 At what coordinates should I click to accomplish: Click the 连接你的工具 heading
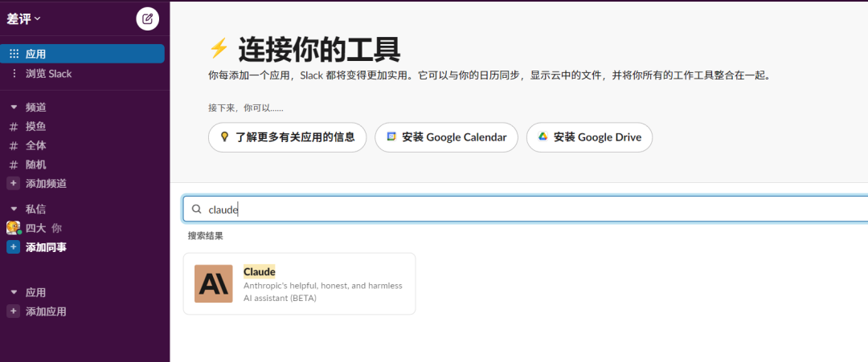(319, 50)
